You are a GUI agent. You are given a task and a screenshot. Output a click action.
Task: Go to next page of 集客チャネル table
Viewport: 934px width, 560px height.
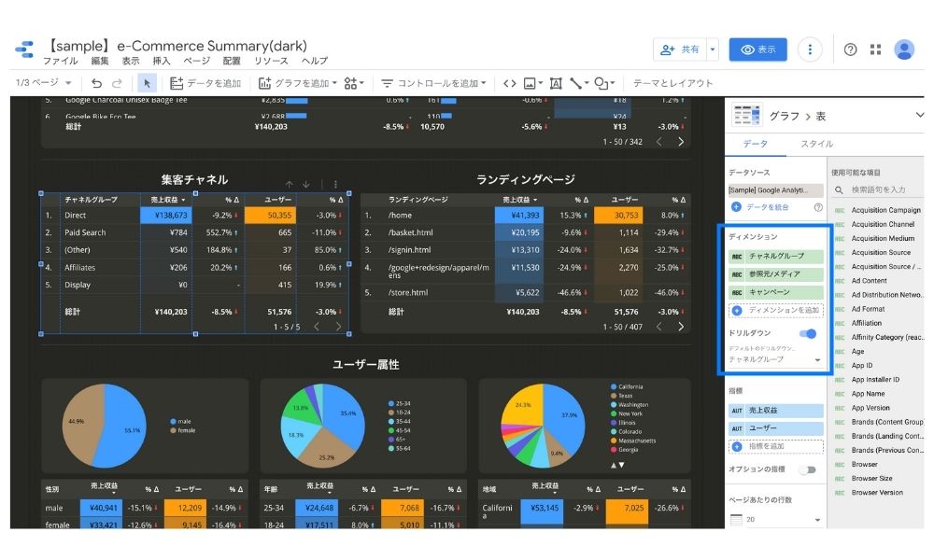point(338,326)
